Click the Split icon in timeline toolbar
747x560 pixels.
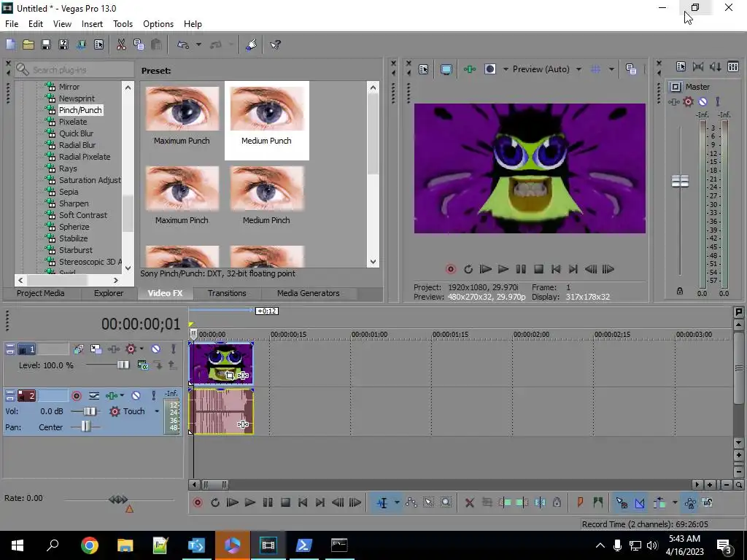coord(540,502)
